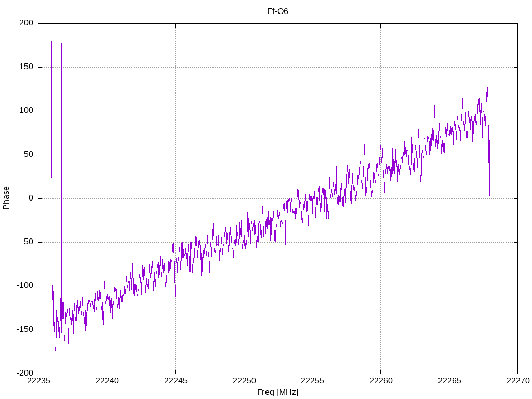Viewport: 532px width, 399px height.
Task: Click the plot title Ef-O6
Action: pyautogui.click(x=277, y=11)
